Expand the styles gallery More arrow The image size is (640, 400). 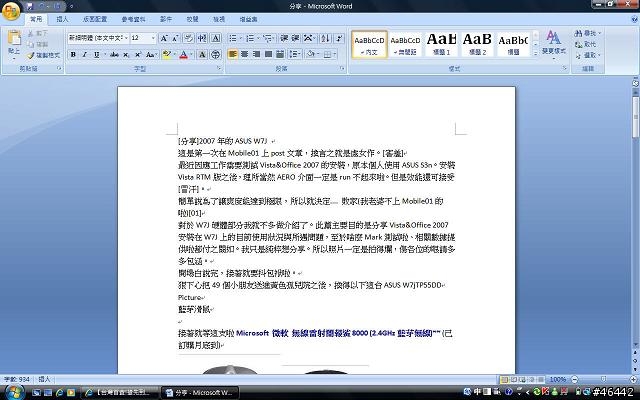(x=536, y=53)
